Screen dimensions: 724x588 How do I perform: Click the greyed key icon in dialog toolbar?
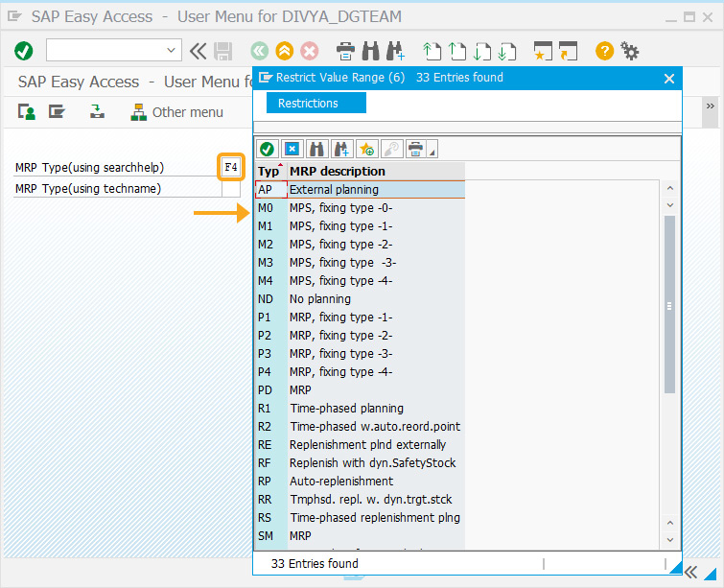pos(391,150)
